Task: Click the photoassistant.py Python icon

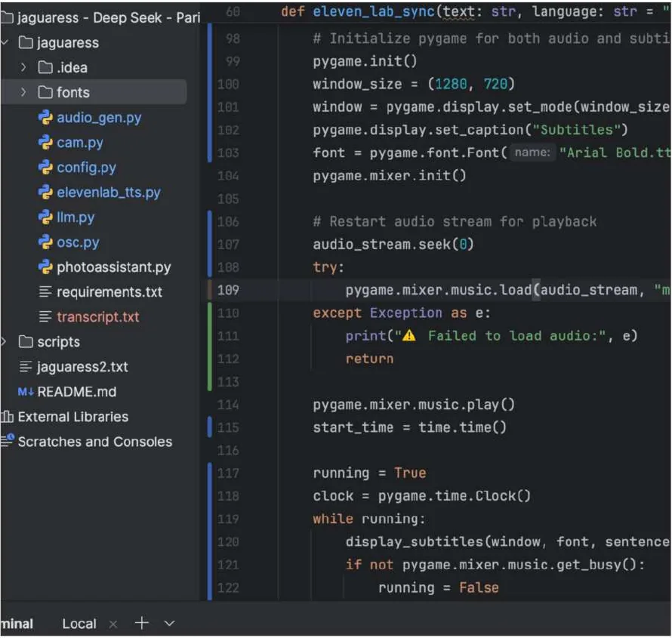Action: coord(45,267)
